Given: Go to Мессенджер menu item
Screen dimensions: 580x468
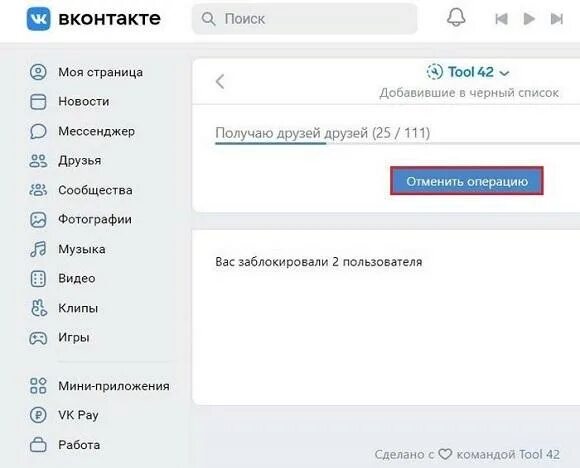Looking at the screenshot, I should pos(96,131).
